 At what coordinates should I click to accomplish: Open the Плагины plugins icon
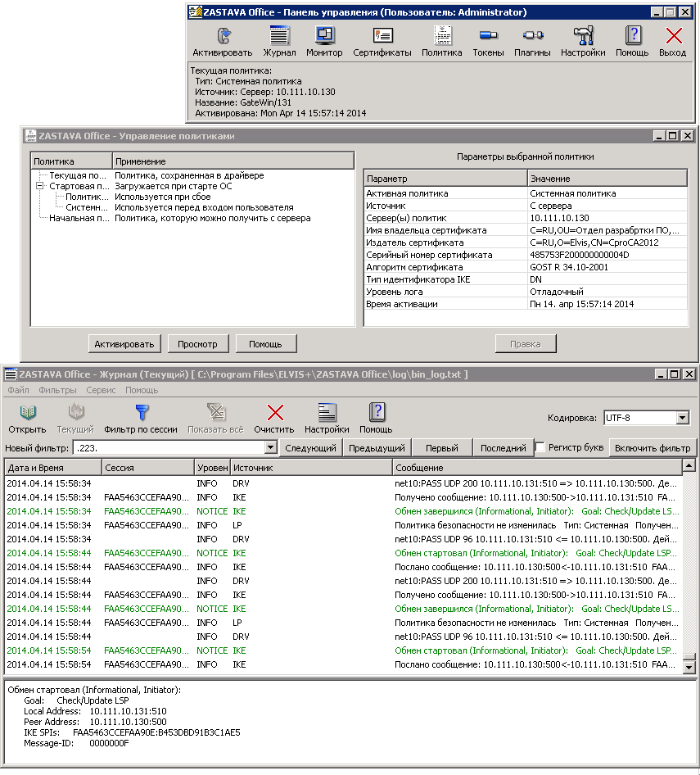coord(533,36)
